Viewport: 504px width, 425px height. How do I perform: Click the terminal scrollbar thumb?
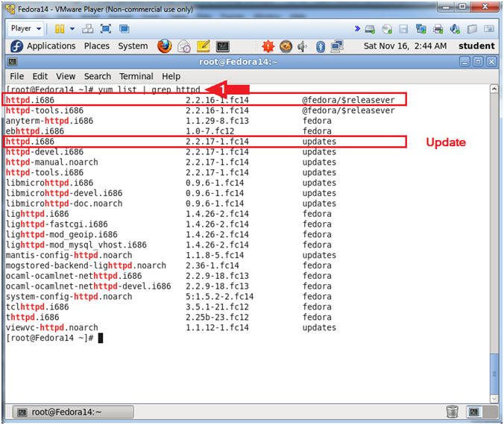pos(494,374)
